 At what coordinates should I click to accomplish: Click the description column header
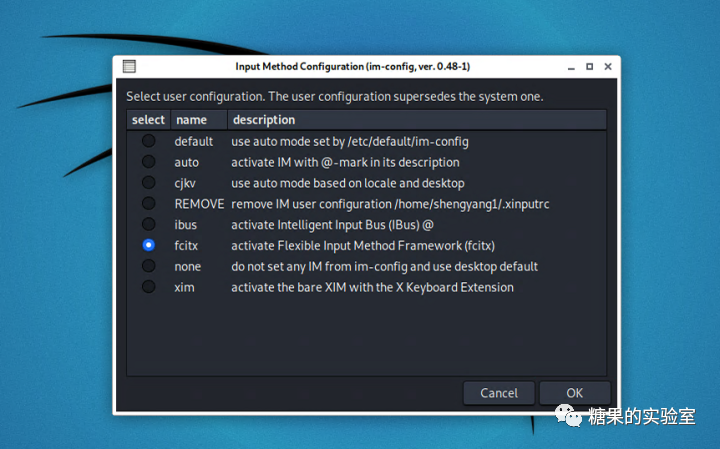click(x=263, y=120)
